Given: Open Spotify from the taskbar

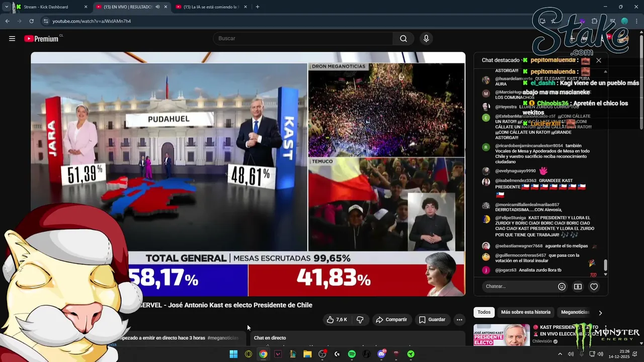Looking at the screenshot, I should pos(352,354).
